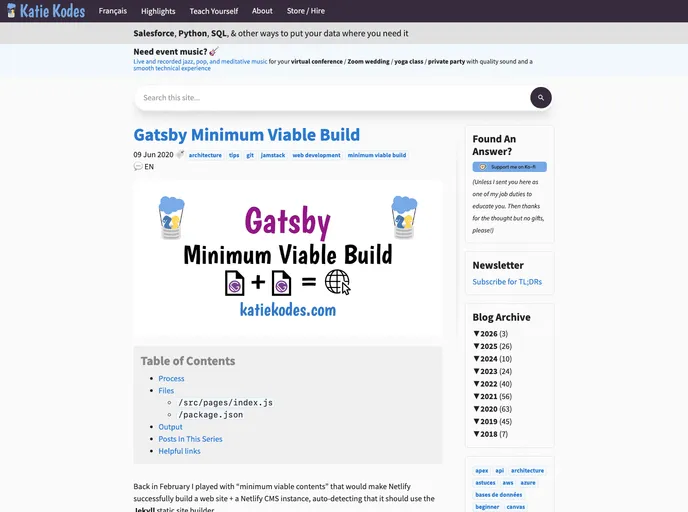
Task: Select the architecture tag under the title
Action: (205, 155)
